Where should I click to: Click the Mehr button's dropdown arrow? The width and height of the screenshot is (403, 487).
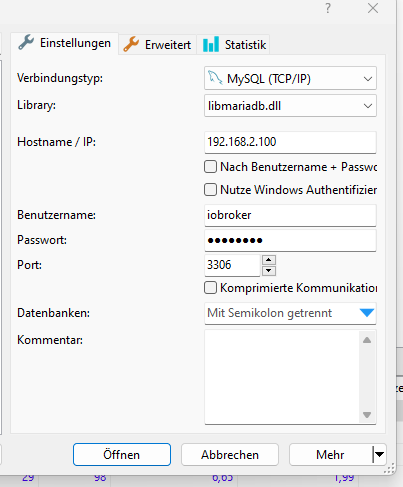click(x=379, y=454)
